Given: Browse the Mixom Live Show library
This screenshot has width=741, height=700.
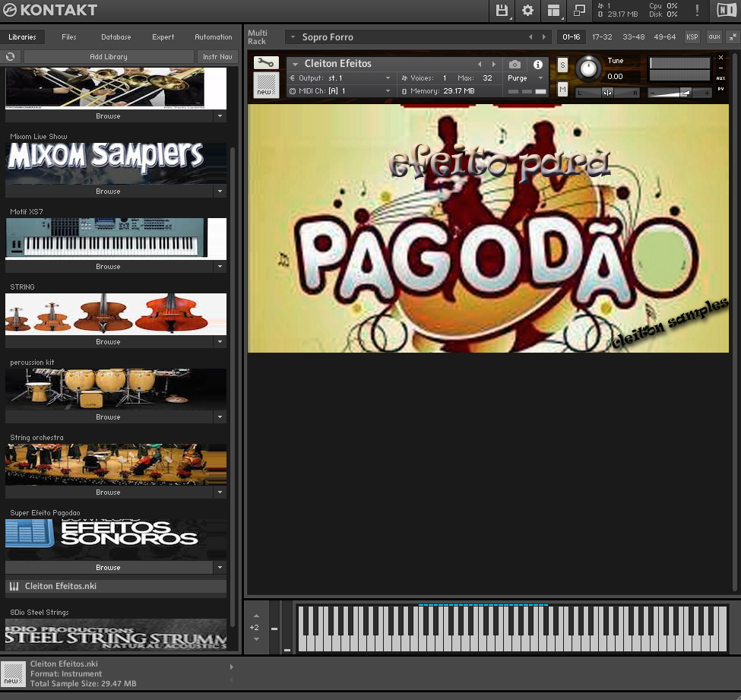Looking at the screenshot, I should click(109, 191).
